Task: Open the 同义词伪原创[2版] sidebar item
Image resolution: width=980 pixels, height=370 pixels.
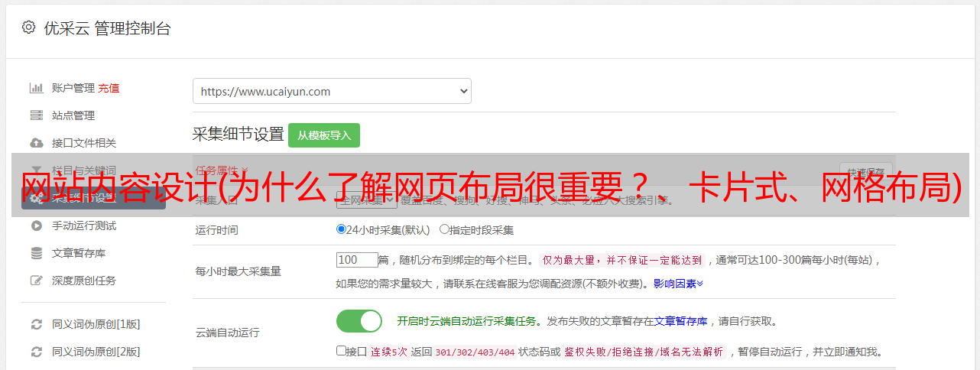Action: click(96, 352)
